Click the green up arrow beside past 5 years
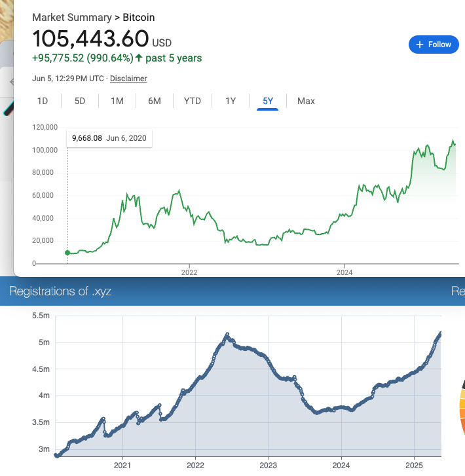 (139, 58)
